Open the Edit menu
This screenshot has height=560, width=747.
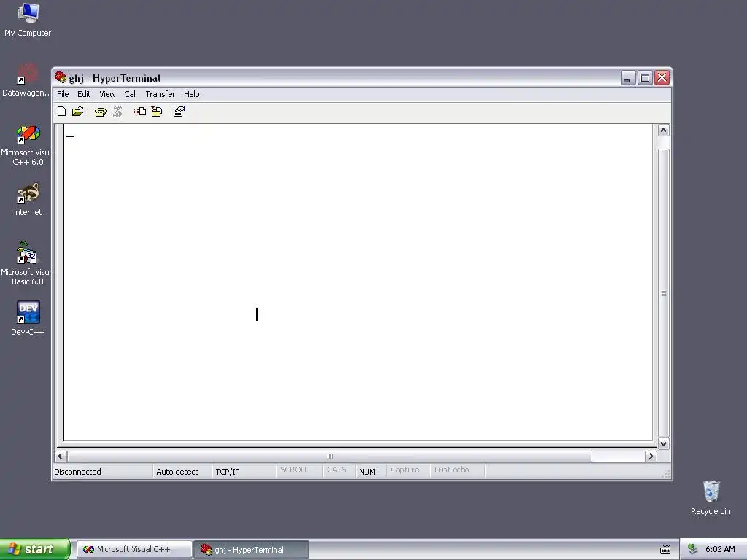click(84, 94)
